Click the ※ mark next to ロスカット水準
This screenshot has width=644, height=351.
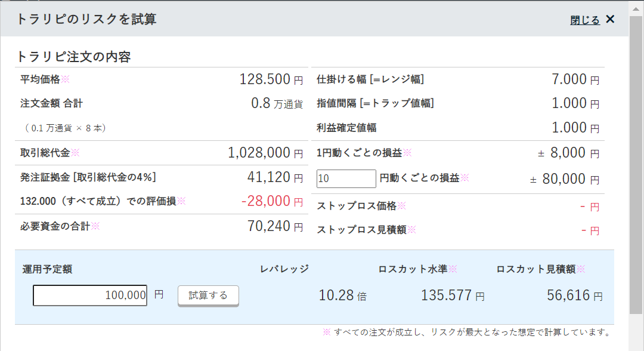tap(453, 269)
